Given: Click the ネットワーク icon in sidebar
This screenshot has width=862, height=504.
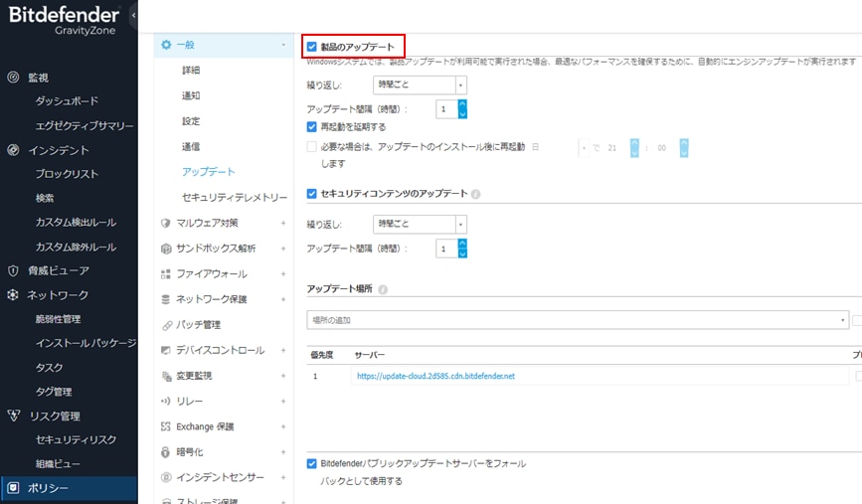Looking at the screenshot, I should click(x=13, y=294).
